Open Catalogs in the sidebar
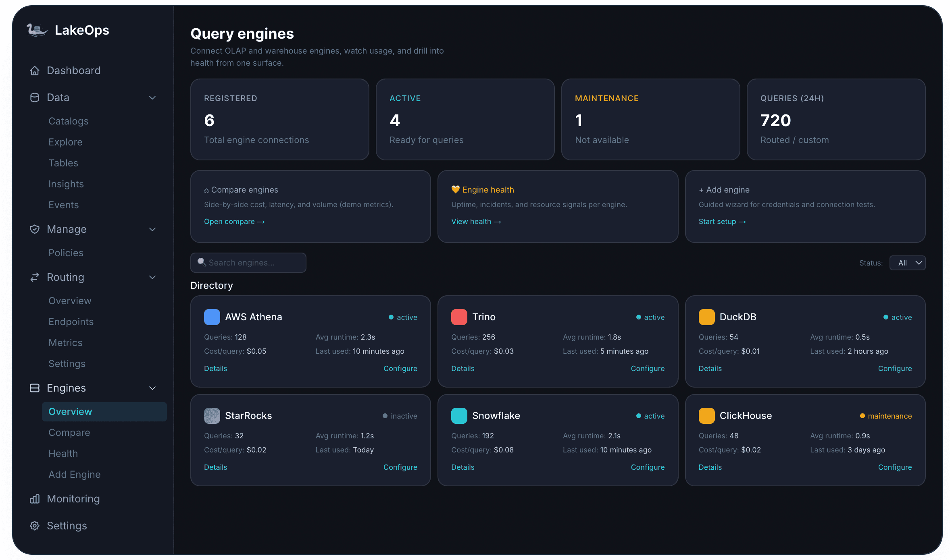 [x=69, y=121]
